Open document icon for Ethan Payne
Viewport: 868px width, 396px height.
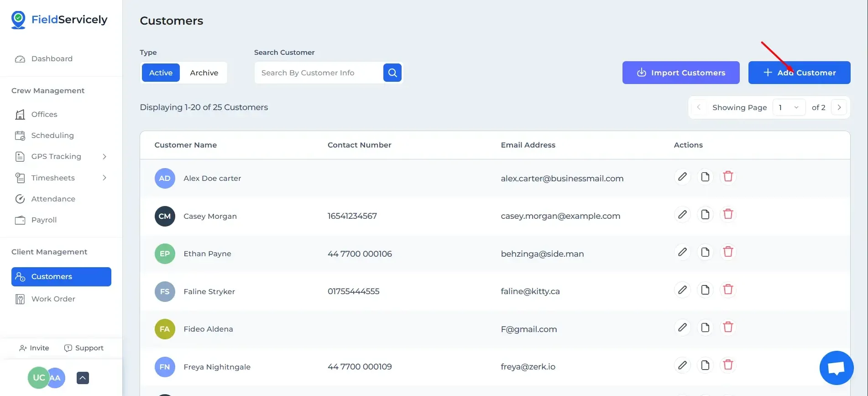coord(705,252)
